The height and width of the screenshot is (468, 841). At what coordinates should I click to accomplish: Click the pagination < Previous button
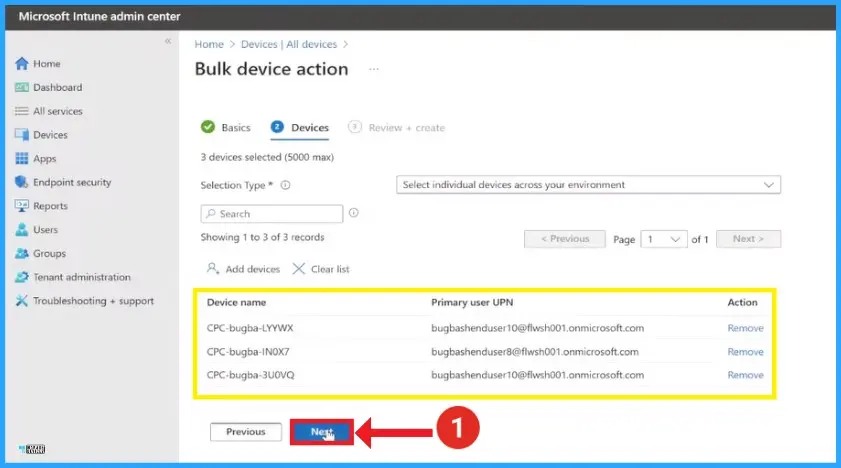tap(565, 239)
